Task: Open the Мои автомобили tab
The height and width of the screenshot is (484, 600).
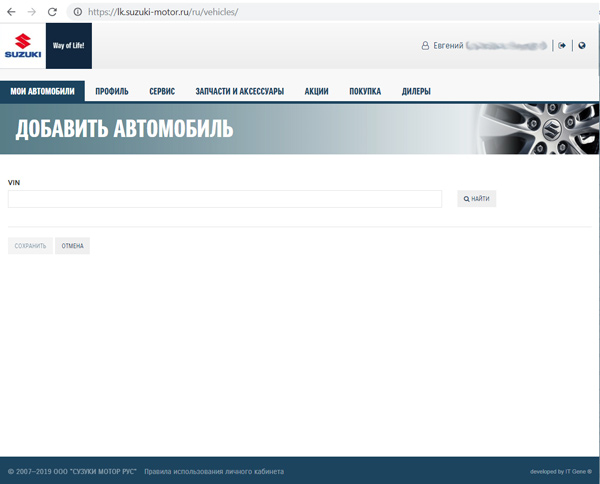Action: 42,91
